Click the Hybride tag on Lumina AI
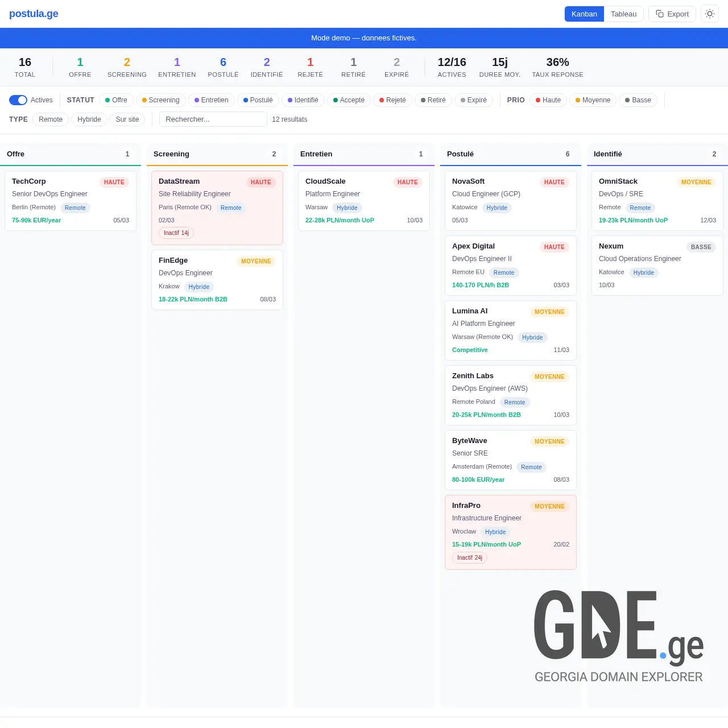 point(532,338)
